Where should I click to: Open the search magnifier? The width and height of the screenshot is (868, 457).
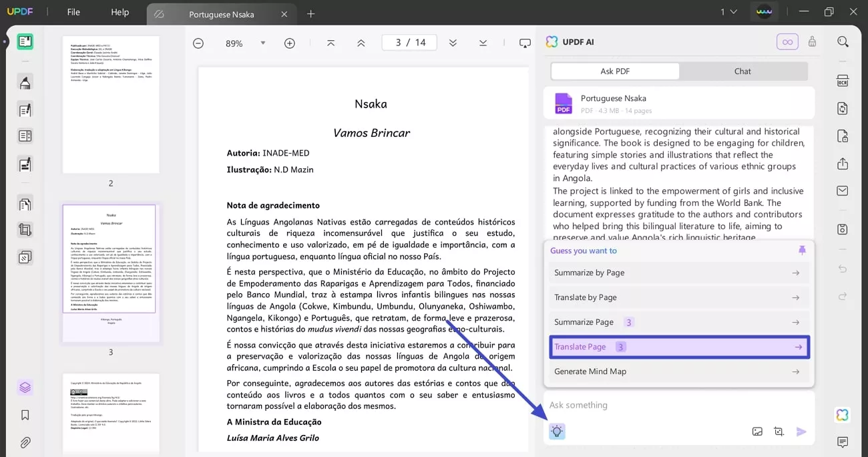click(x=843, y=41)
